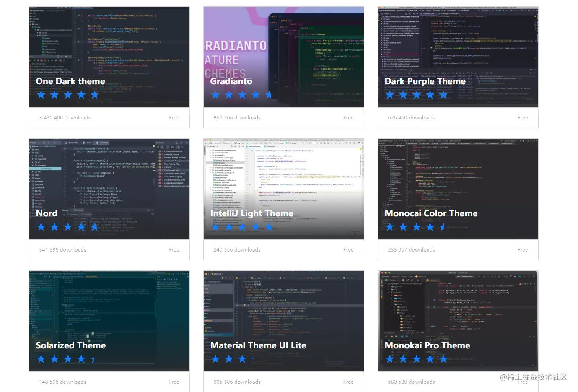Open the Solarized Theme preview image
The height and width of the screenshot is (392, 578).
(x=109, y=321)
